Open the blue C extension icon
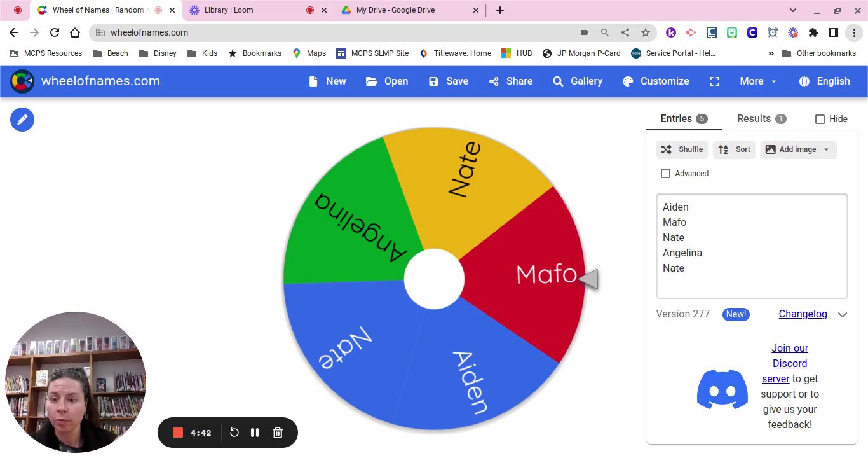The width and height of the screenshot is (868, 458). click(752, 32)
